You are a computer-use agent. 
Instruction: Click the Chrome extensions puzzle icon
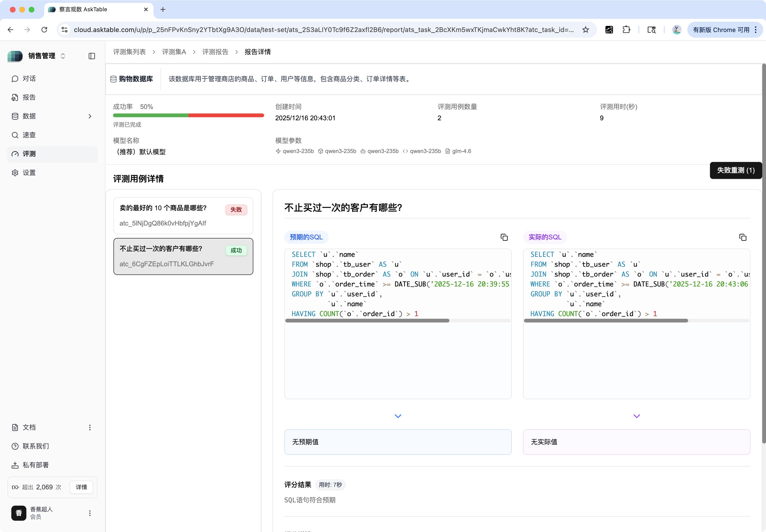(626, 30)
